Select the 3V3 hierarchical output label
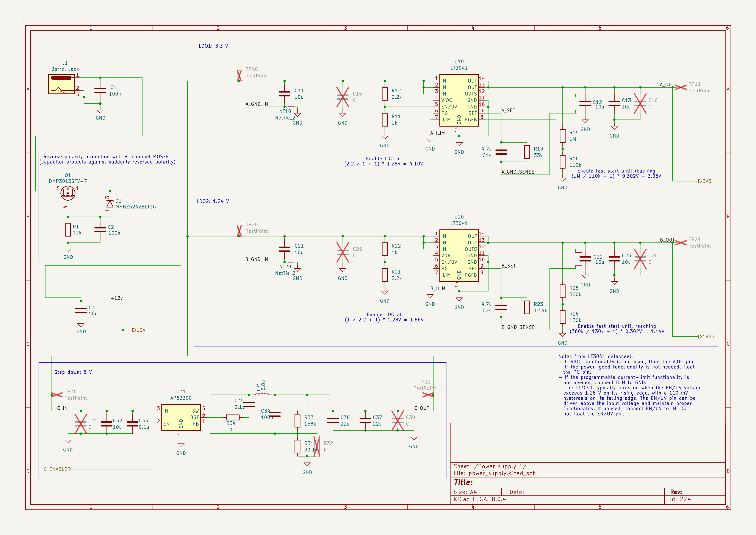Image resolution: width=756 pixels, height=535 pixels. click(x=705, y=181)
